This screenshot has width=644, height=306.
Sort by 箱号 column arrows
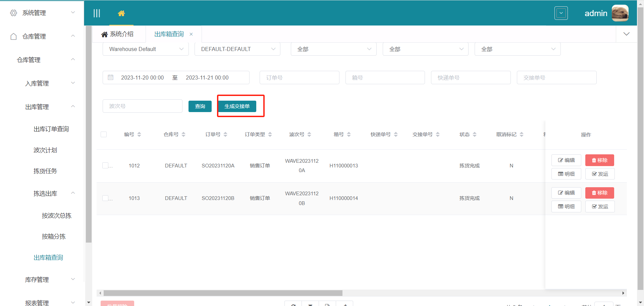click(349, 135)
